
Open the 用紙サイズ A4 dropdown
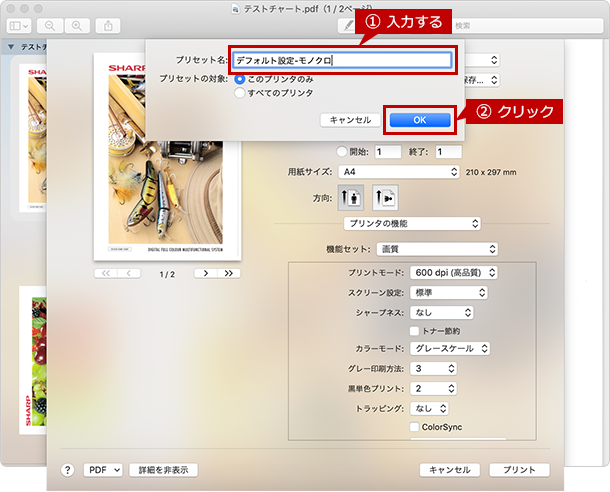pos(399,172)
